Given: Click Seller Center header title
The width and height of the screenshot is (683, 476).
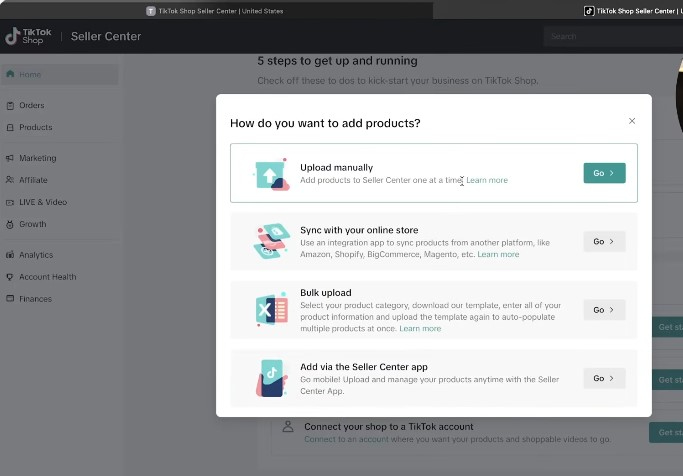Looking at the screenshot, I should (106, 36).
